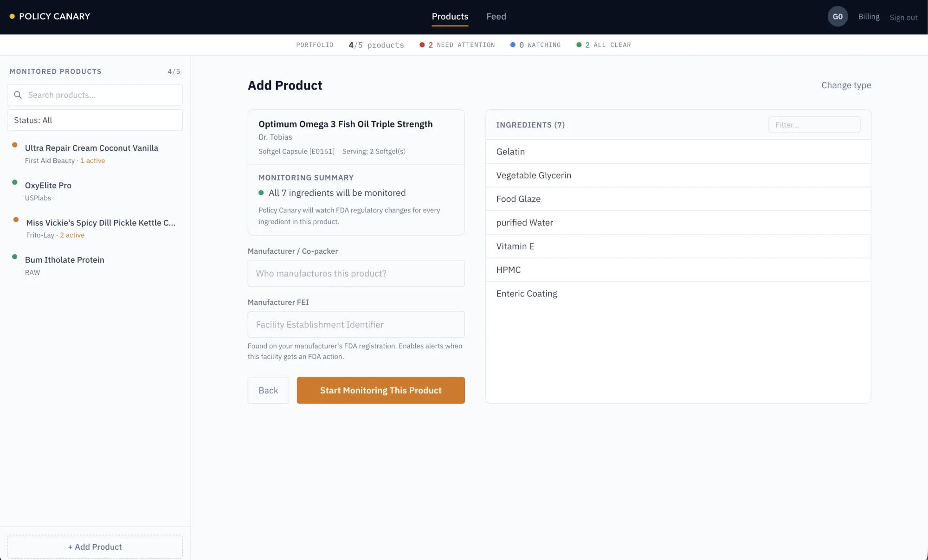Select Bum Itholate Protein product

click(x=95, y=265)
